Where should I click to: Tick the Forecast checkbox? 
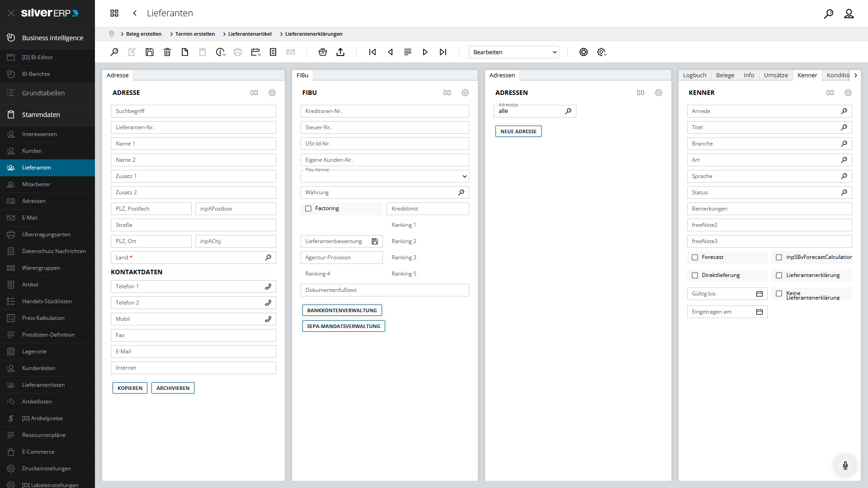tap(695, 257)
